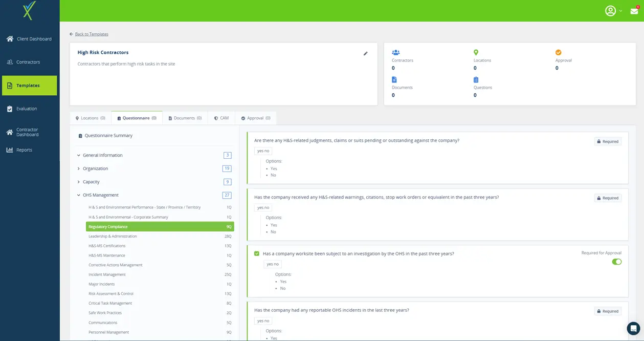Image resolution: width=644 pixels, height=341 pixels.
Task: Open the user account avatar icon
Action: [x=610, y=11]
